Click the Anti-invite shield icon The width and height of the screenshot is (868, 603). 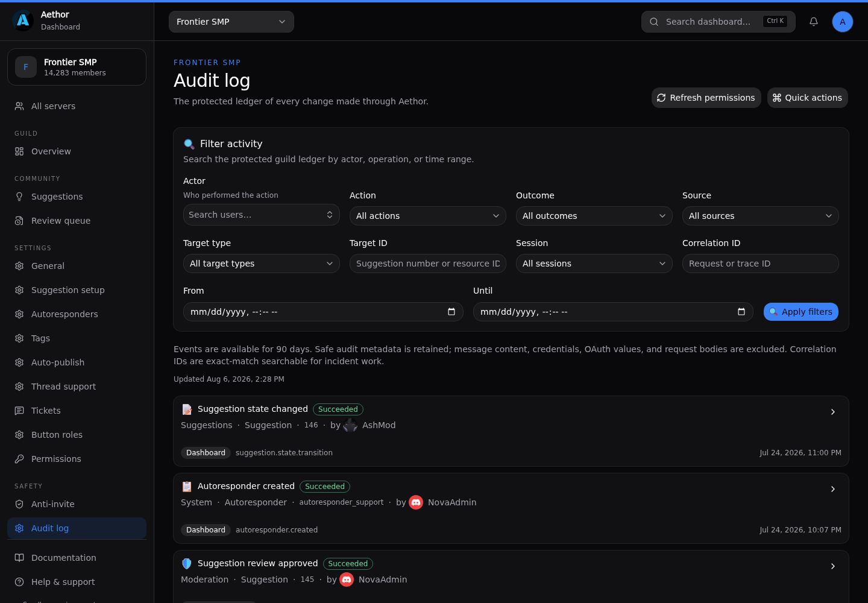point(19,504)
